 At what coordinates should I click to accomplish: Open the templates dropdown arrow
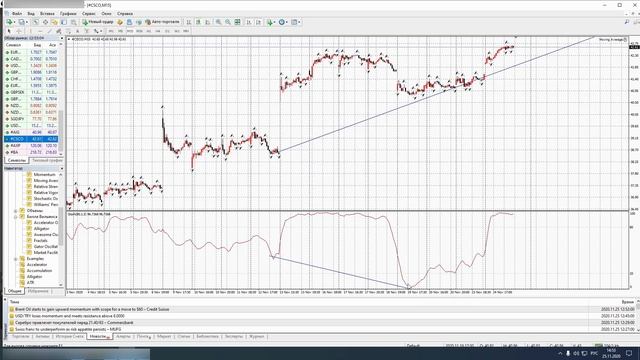pos(299,22)
